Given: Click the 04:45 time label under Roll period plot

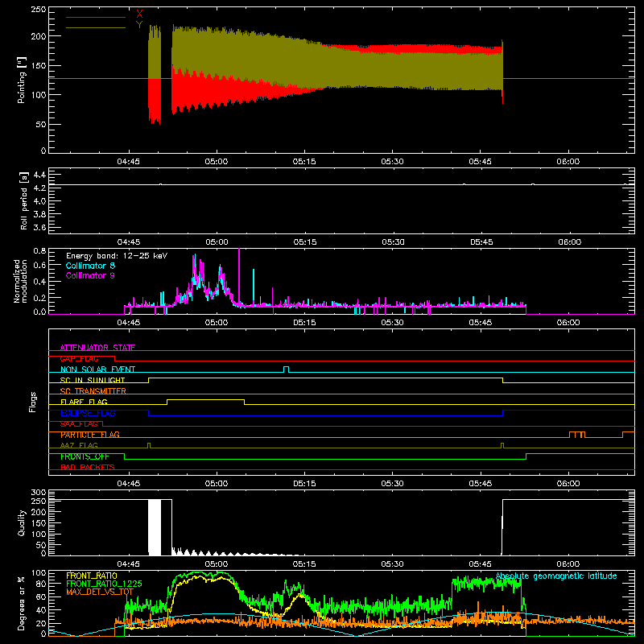Looking at the screenshot, I should point(129,242).
